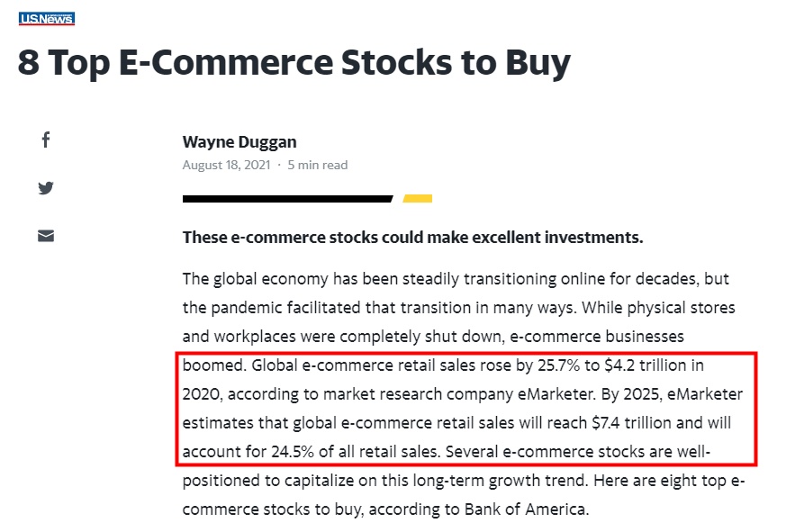Click the headline 8 Top E-Commerce Stocks to Buy
The height and width of the screenshot is (532, 786).
(x=294, y=63)
